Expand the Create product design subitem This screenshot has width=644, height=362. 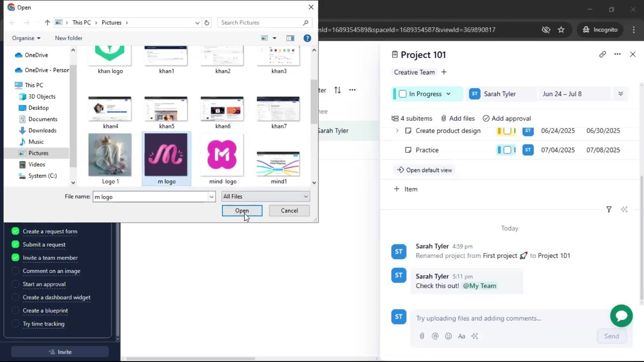(x=397, y=131)
